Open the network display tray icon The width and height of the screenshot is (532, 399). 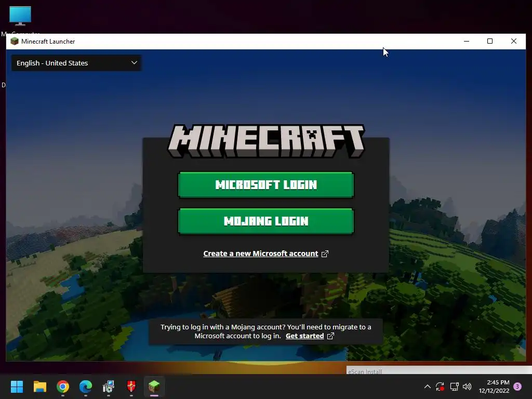pos(454,387)
